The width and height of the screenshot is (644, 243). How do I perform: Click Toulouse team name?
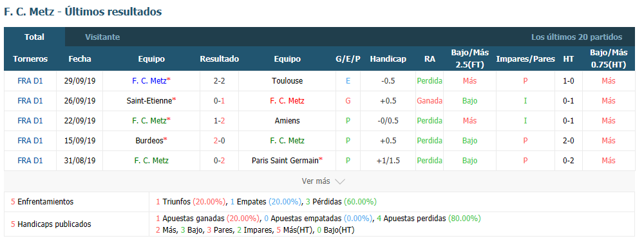point(287,81)
